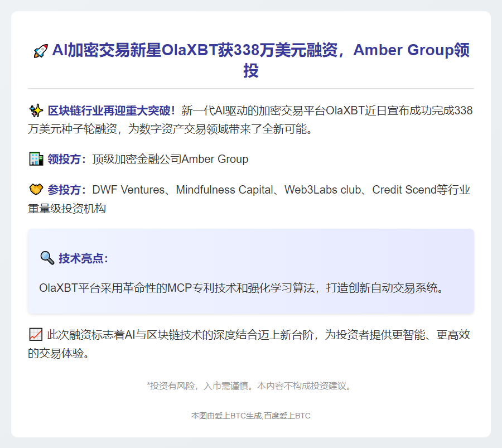Click the last title line character 投
Viewport: 502px width, 448px height.
pyautogui.click(x=251, y=70)
